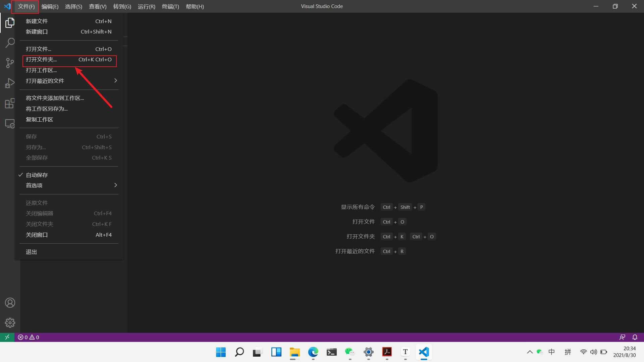Click the VS Code icon on the taskbar

(424, 352)
